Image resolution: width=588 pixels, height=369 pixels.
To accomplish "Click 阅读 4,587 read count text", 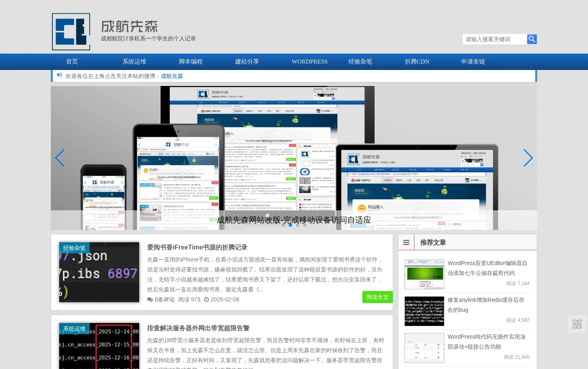I will pos(518,320).
